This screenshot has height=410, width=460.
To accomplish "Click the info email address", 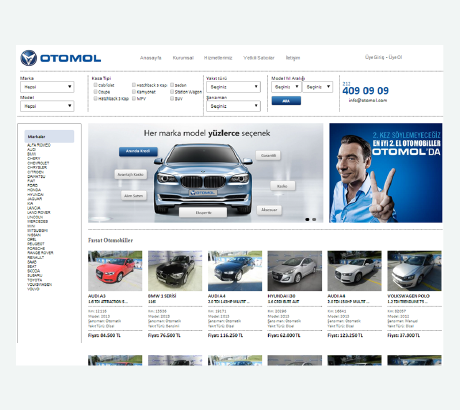I will [368, 100].
